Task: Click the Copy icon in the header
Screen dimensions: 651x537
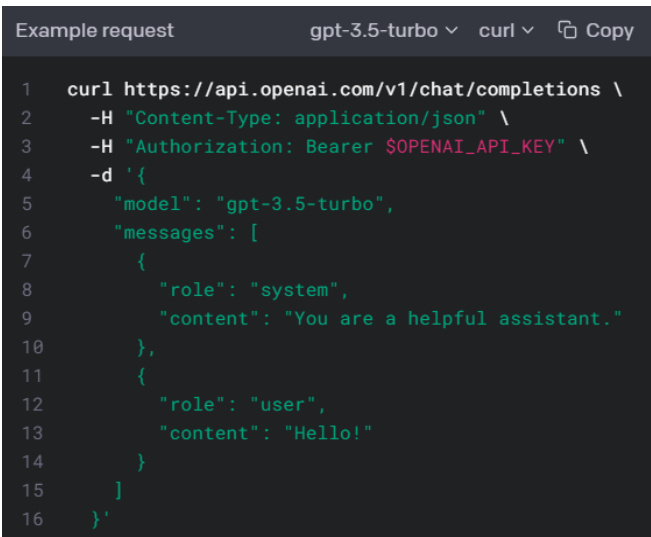Action: click(567, 31)
